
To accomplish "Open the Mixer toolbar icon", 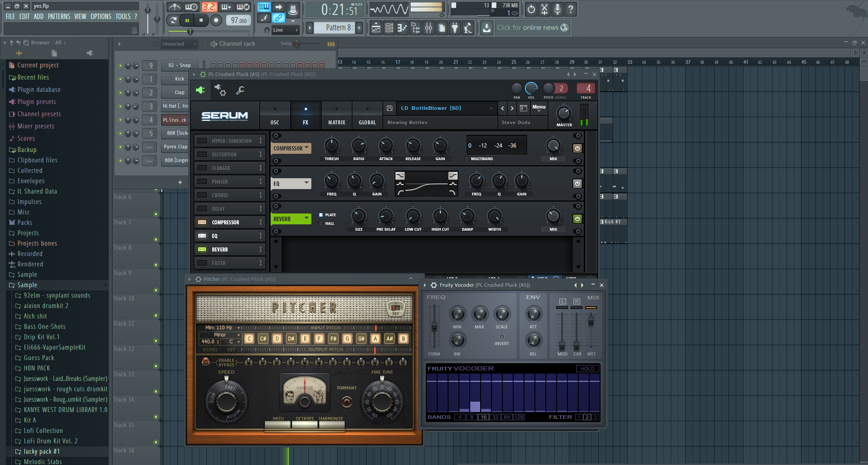I will click(428, 28).
